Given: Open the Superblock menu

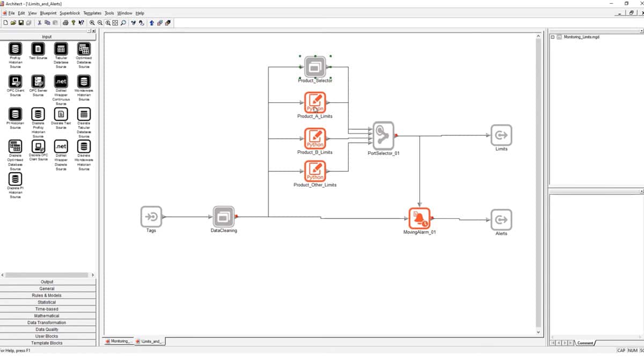Looking at the screenshot, I should [70, 13].
